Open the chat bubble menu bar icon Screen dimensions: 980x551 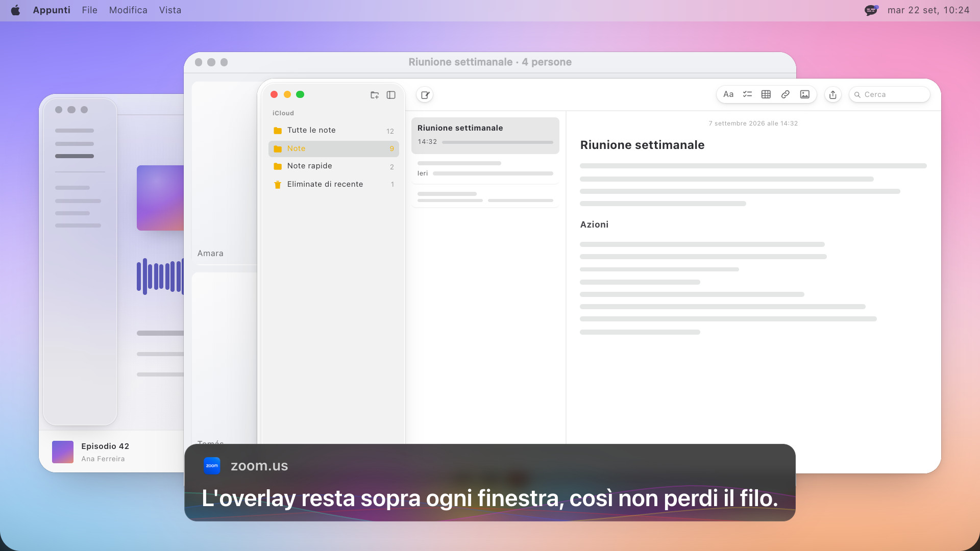pos(871,10)
